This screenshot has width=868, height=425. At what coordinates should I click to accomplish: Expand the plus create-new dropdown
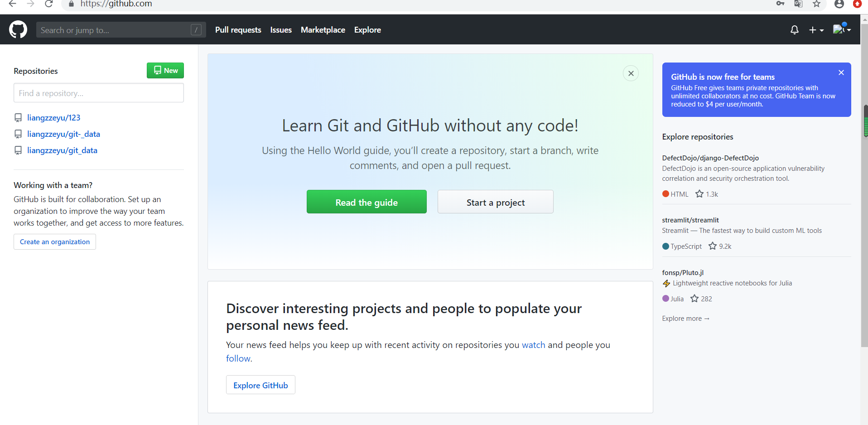816,30
